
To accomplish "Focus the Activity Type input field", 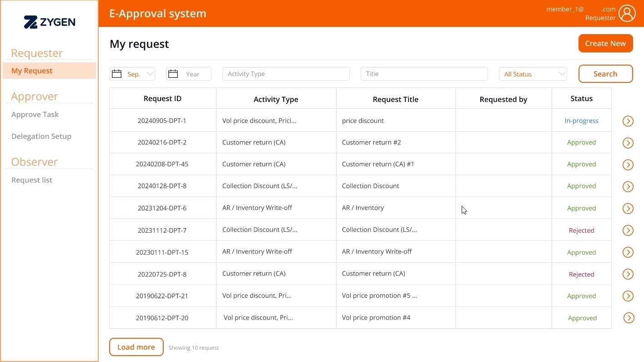I will (x=286, y=74).
